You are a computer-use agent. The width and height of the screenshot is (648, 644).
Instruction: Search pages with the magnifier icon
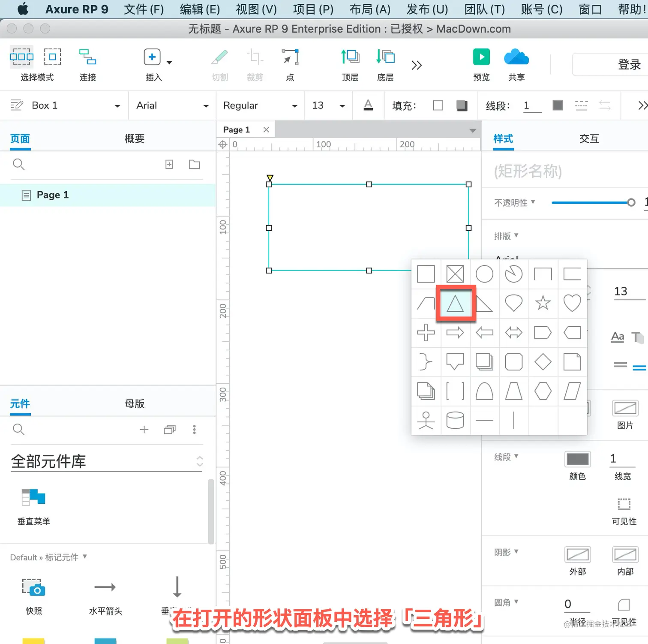click(18, 164)
